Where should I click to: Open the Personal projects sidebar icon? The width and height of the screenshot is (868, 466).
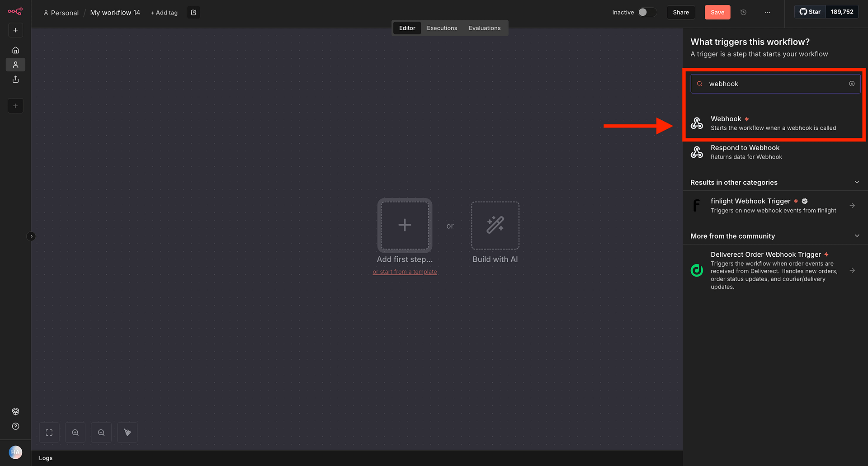pyautogui.click(x=15, y=65)
